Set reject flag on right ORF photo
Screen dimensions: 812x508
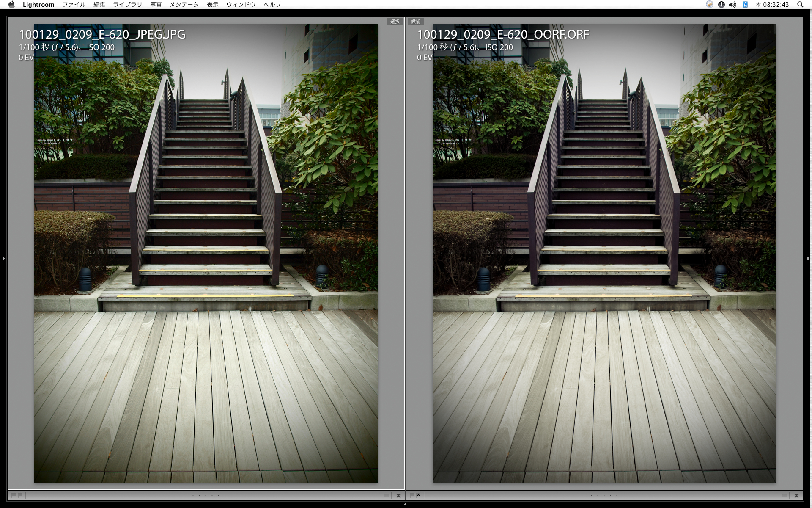tap(418, 495)
